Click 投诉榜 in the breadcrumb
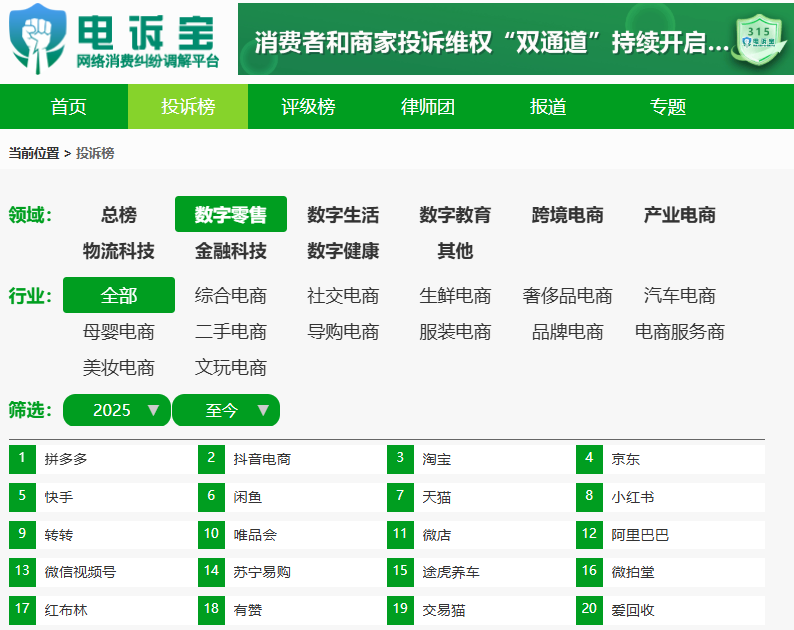 [95, 153]
